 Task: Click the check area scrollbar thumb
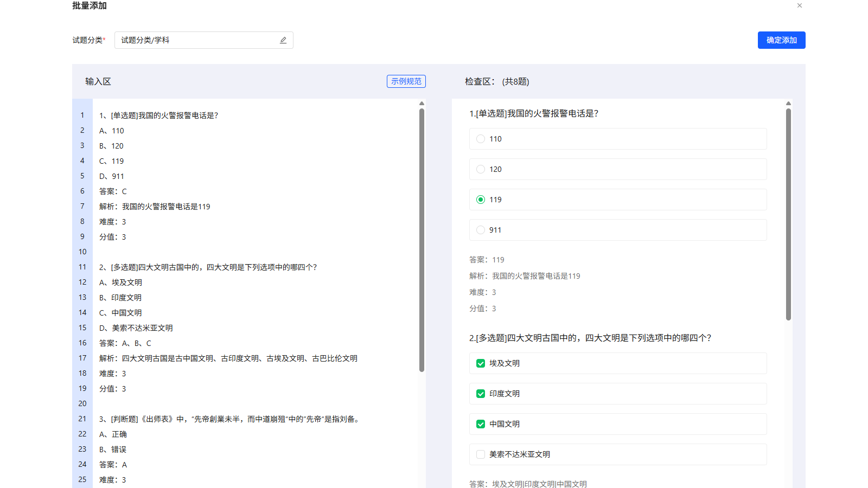(788, 214)
